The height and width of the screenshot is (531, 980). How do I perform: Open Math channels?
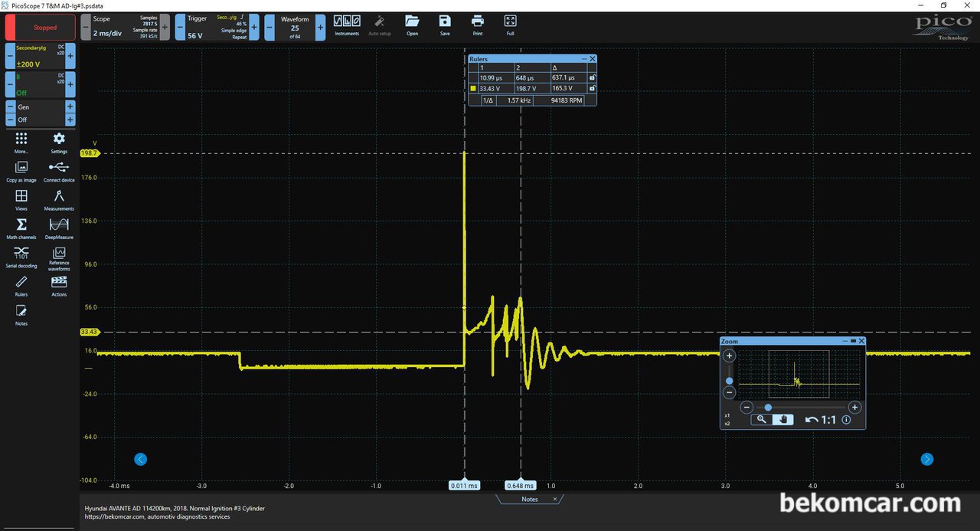pyautogui.click(x=21, y=228)
